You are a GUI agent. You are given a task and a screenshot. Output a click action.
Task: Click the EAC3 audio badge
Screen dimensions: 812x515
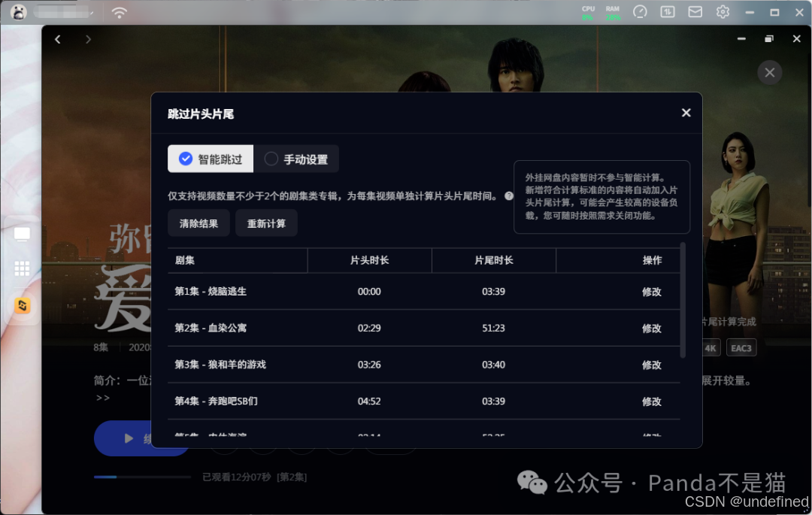[741, 348]
